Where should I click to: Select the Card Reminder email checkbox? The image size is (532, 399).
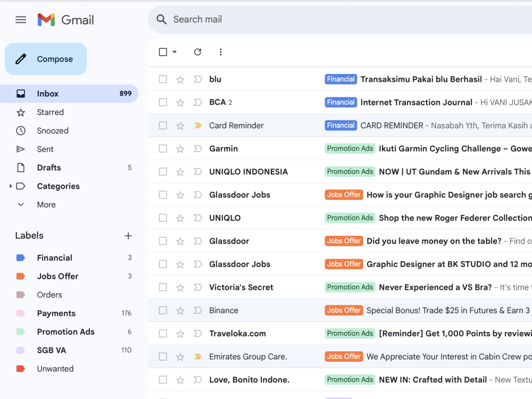(163, 125)
